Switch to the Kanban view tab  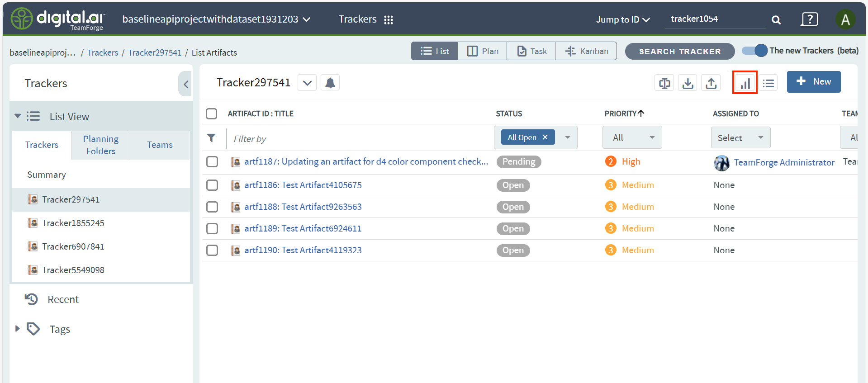point(586,51)
